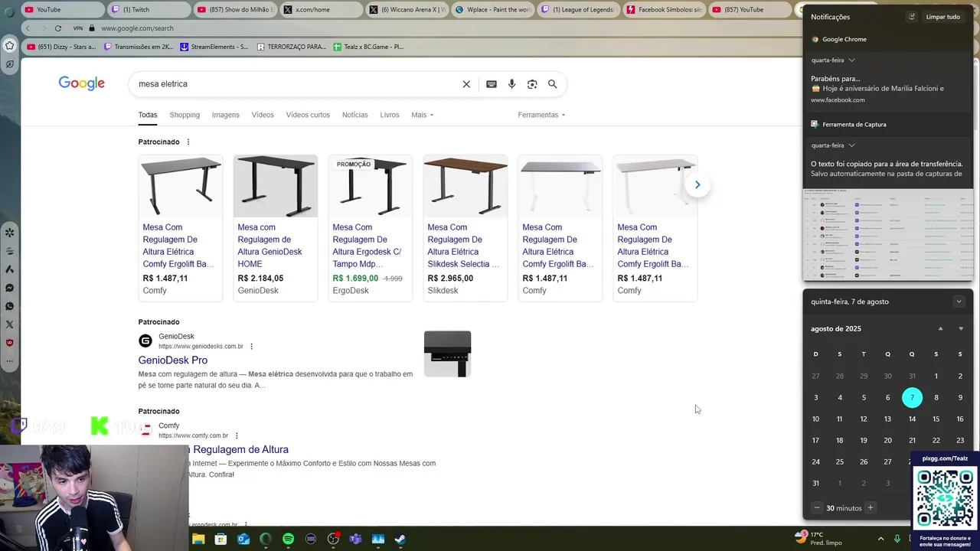Open Microsoft Store from the taskbar
This screenshot has width=980, height=551.
coord(220,539)
